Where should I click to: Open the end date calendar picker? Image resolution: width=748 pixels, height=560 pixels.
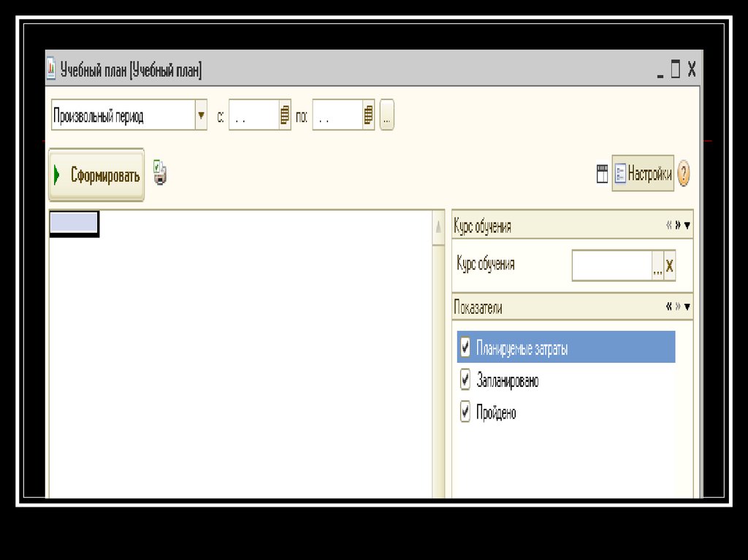coord(368,115)
